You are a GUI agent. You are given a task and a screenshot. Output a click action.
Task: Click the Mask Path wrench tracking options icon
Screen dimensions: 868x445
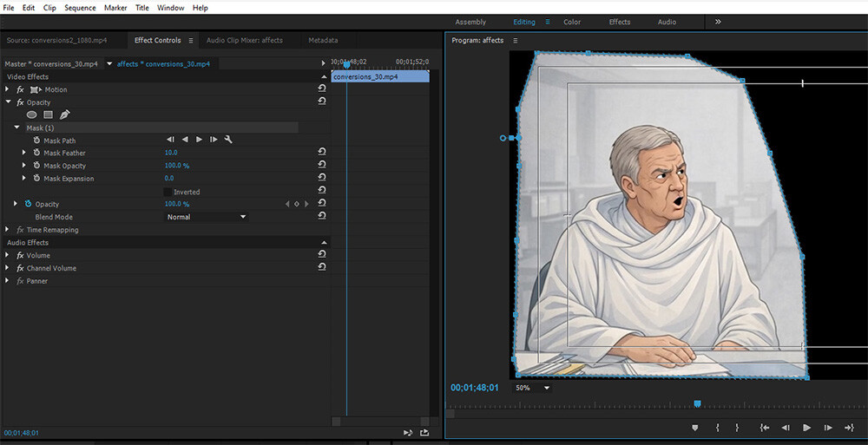pyautogui.click(x=228, y=140)
